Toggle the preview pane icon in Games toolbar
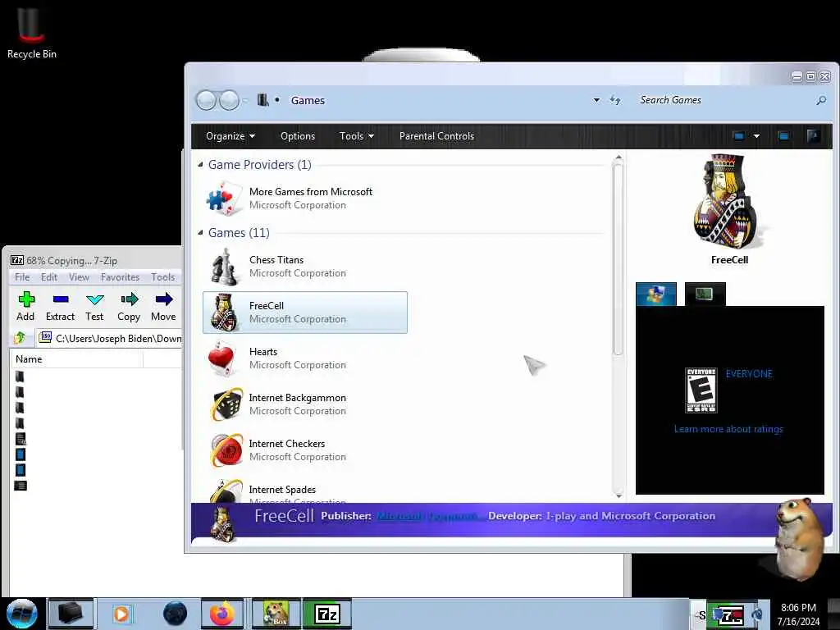Image resolution: width=840 pixels, height=630 pixels. pos(783,136)
